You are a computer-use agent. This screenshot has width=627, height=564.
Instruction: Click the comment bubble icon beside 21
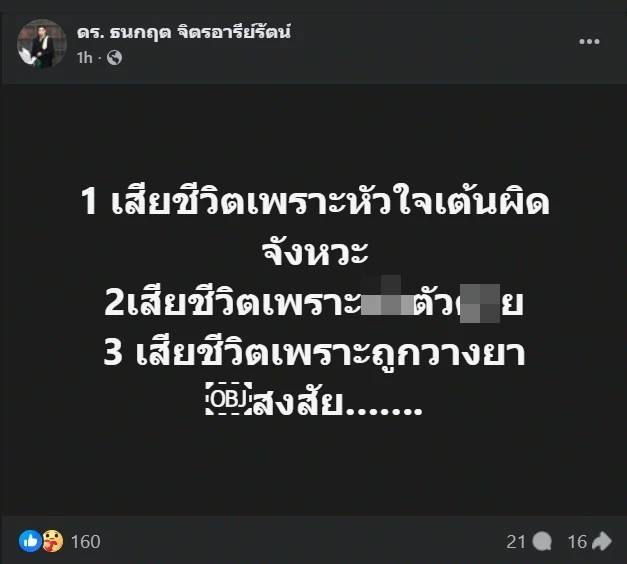[x=543, y=542]
